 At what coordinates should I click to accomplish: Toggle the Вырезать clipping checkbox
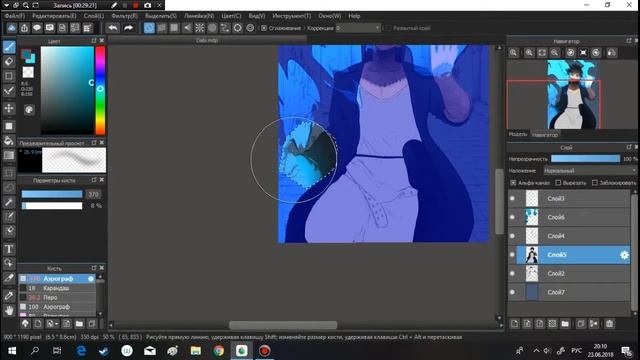coord(558,183)
